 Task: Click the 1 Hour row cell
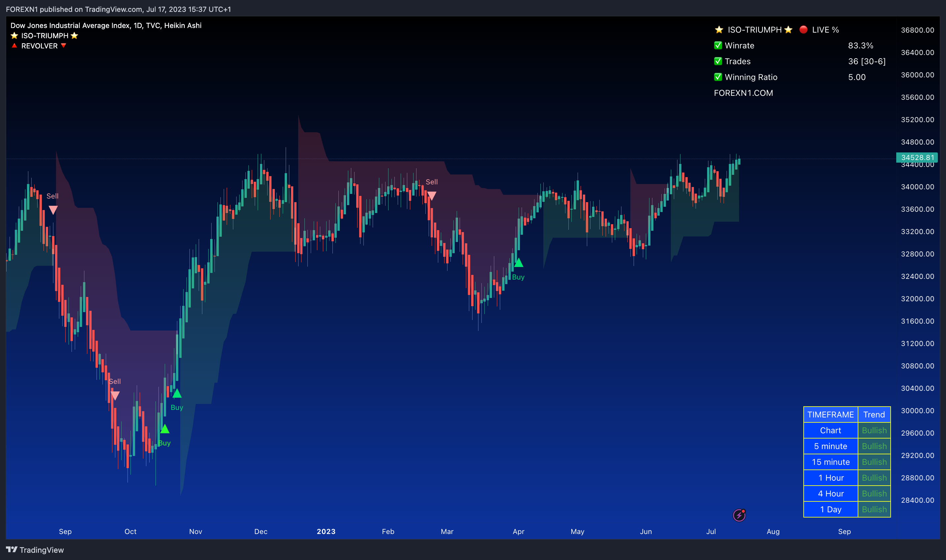coord(830,478)
